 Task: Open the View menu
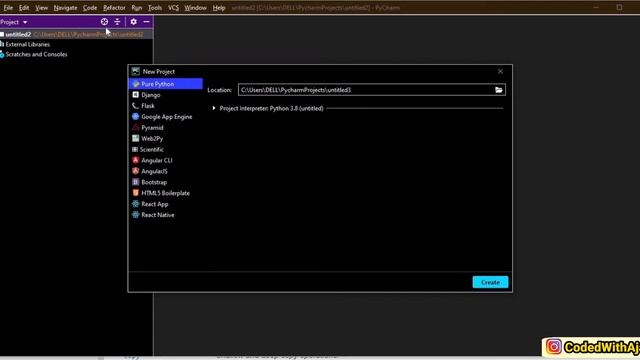[41, 8]
